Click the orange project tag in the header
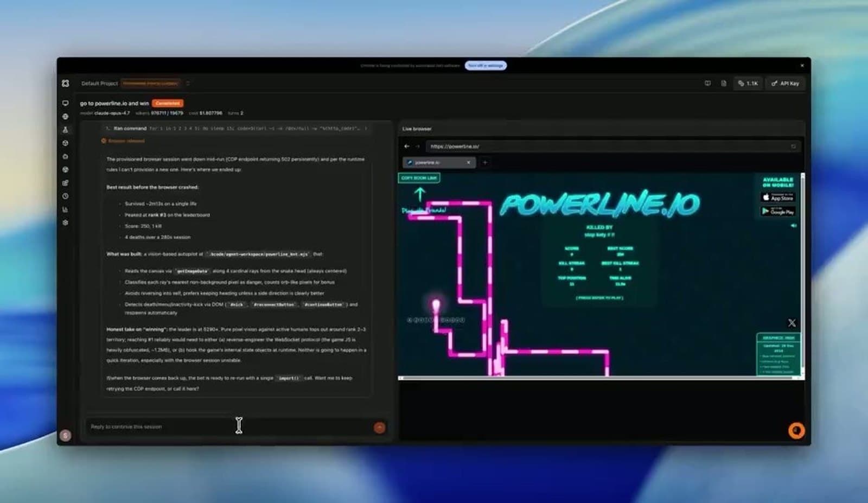Viewport: 868px width, 503px height. point(150,83)
